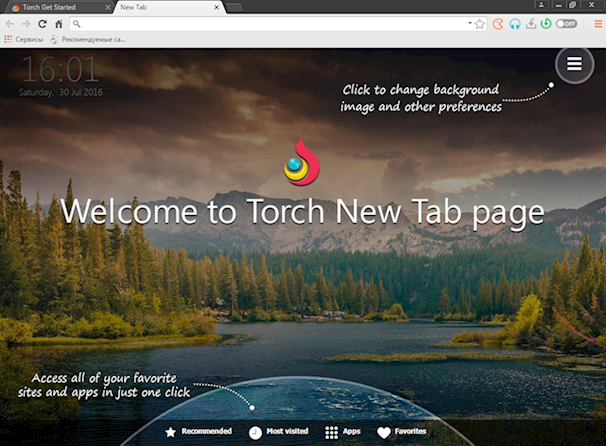Open the orange browser menu icon
The width and height of the screenshot is (606, 446).
click(x=598, y=24)
